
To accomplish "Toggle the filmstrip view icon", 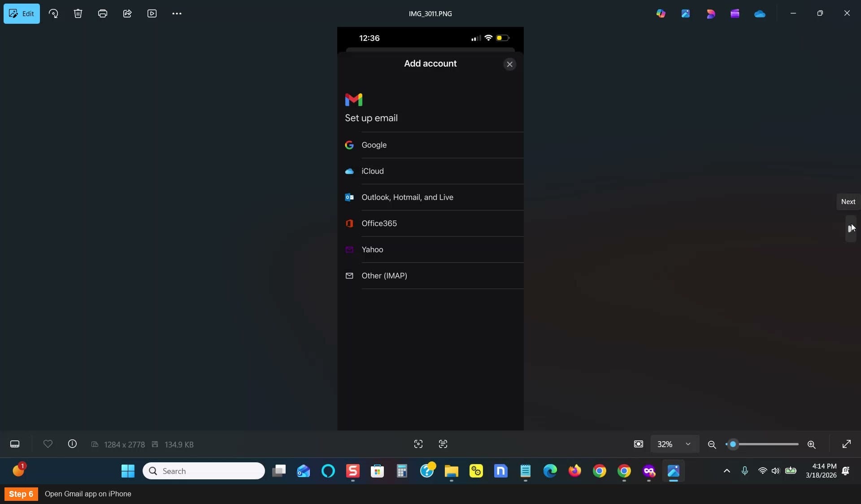I will click(15, 444).
